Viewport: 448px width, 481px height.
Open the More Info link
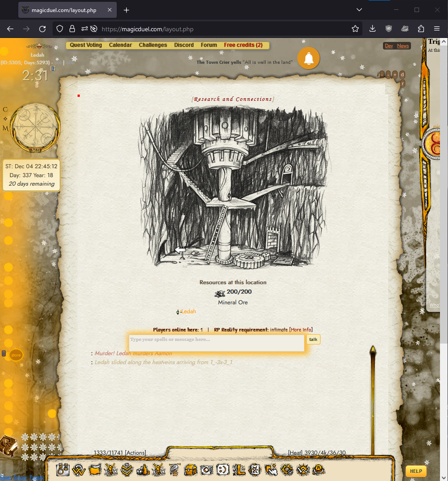pyautogui.click(x=301, y=330)
